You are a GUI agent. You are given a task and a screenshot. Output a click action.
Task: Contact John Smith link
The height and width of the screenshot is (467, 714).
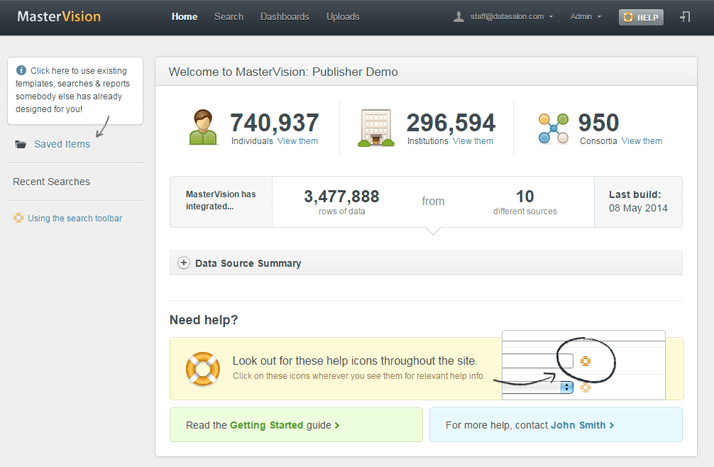(581, 425)
